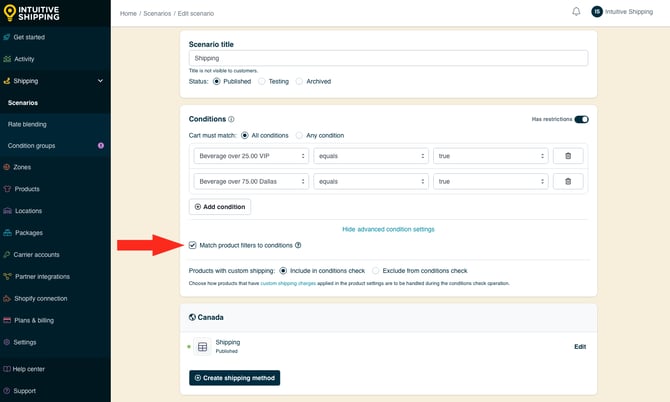Image resolution: width=670 pixels, height=402 pixels.
Task: Select the Testing status radio
Action: tap(262, 81)
